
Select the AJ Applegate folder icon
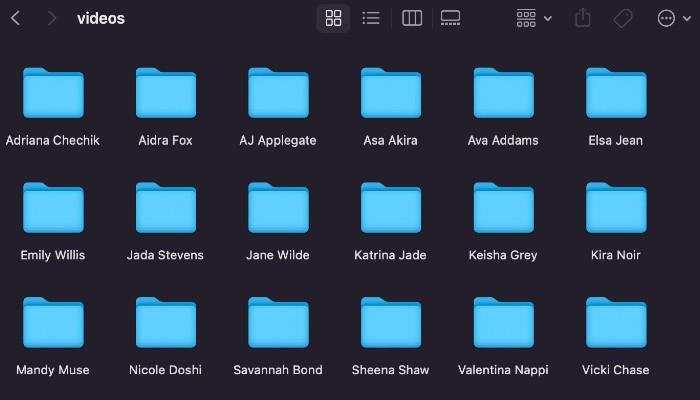[278, 93]
